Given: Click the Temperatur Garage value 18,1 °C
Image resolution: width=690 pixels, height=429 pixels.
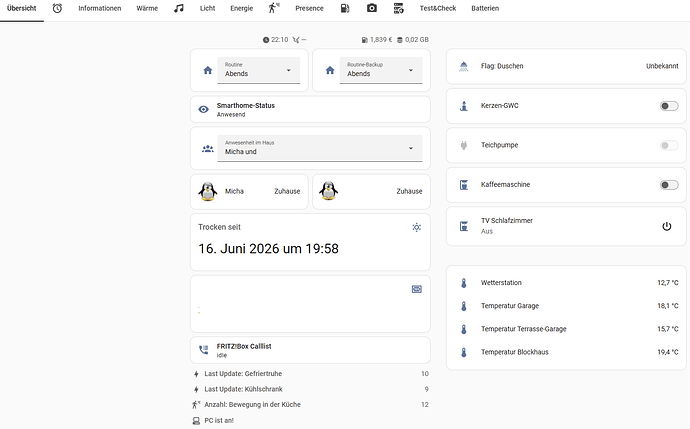Looking at the screenshot, I should (x=668, y=306).
